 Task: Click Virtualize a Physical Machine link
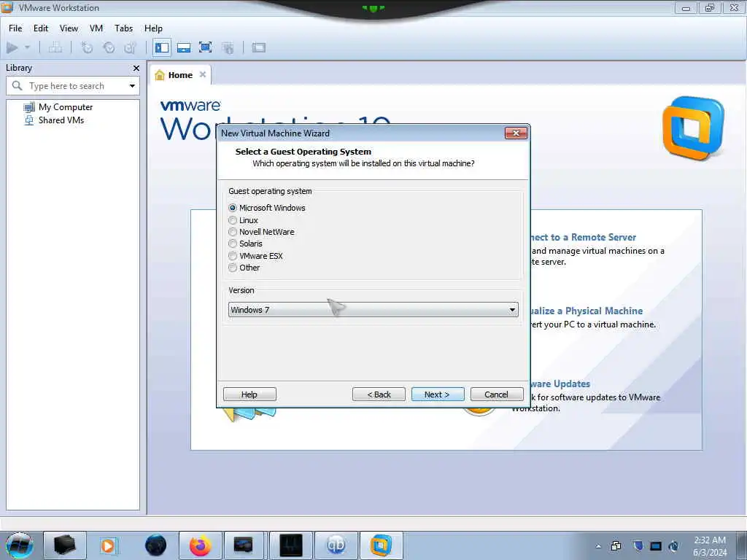586,311
